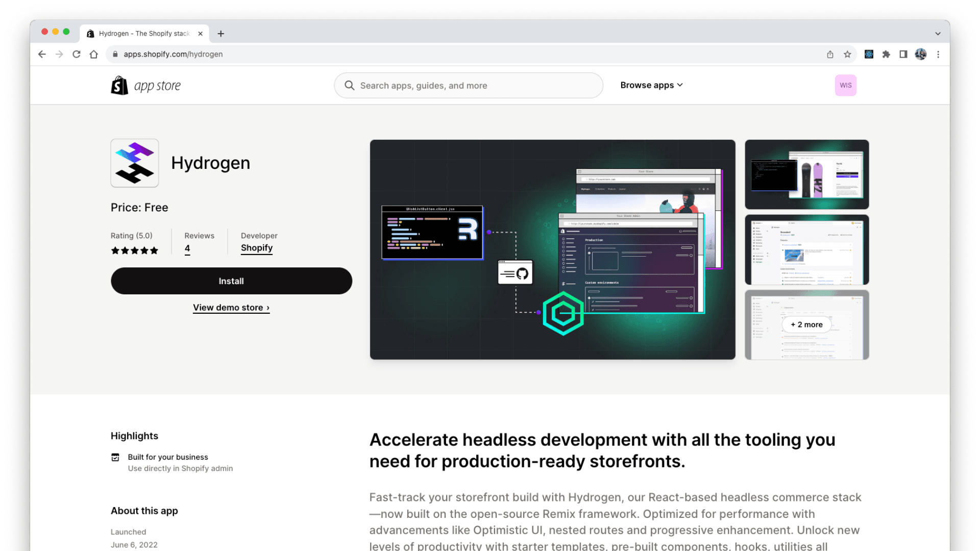Bookmark this page with the star

click(847, 54)
